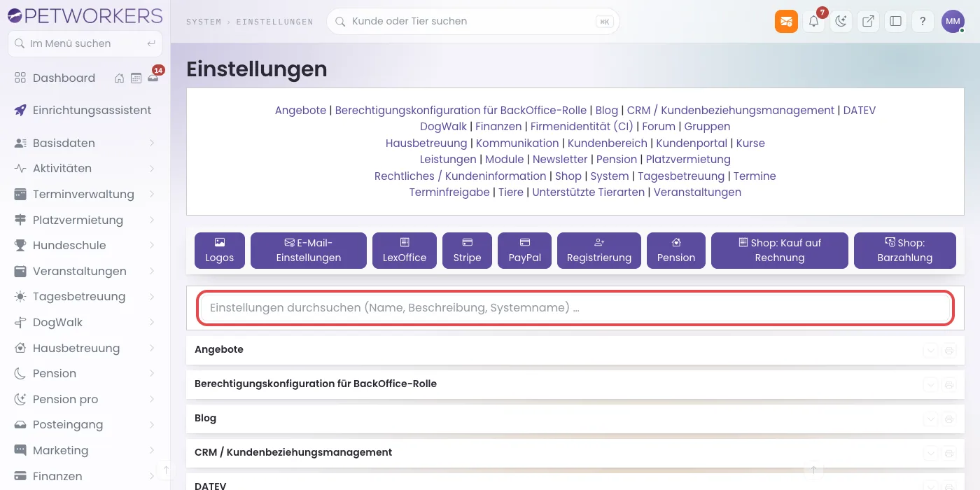The height and width of the screenshot is (490, 980).
Task: Click Einstellungen durchsuchen search field
Action: click(x=575, y=308)
